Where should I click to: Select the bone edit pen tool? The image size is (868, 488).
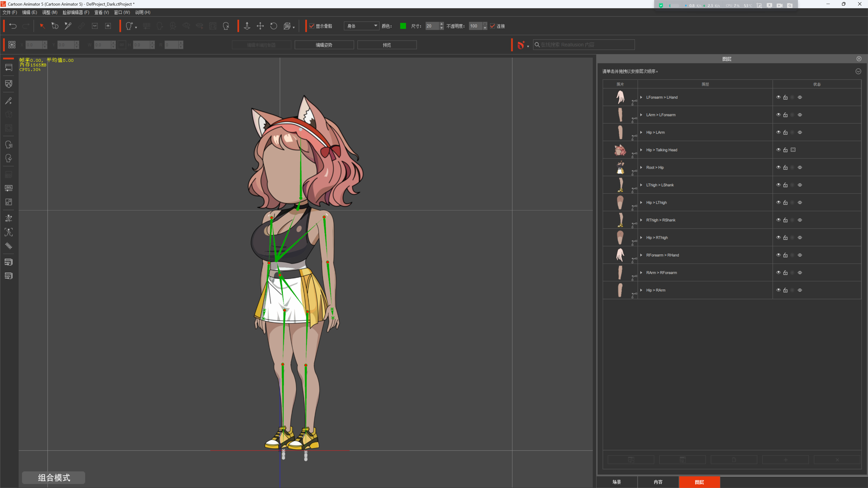68,26
